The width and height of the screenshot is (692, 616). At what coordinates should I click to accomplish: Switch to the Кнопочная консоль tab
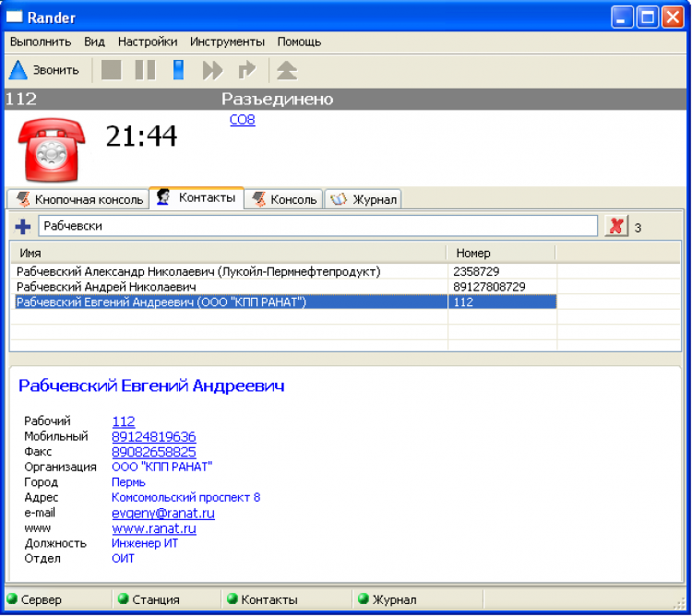click(x=78, y=199)
